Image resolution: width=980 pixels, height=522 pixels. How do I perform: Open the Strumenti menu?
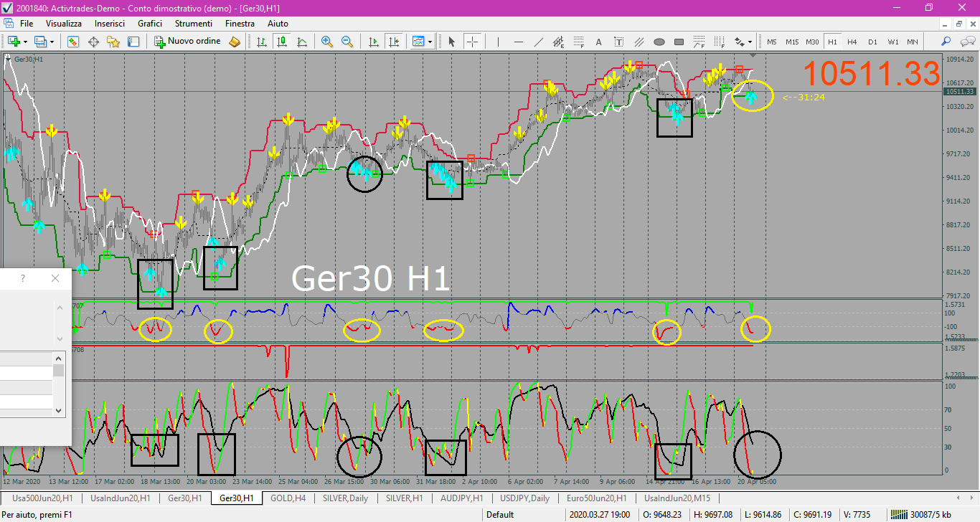[193, 24]
